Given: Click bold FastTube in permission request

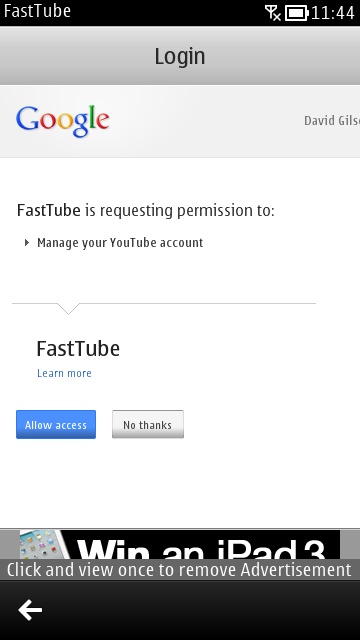Looking at the screenshot, I should click(49, 211).
